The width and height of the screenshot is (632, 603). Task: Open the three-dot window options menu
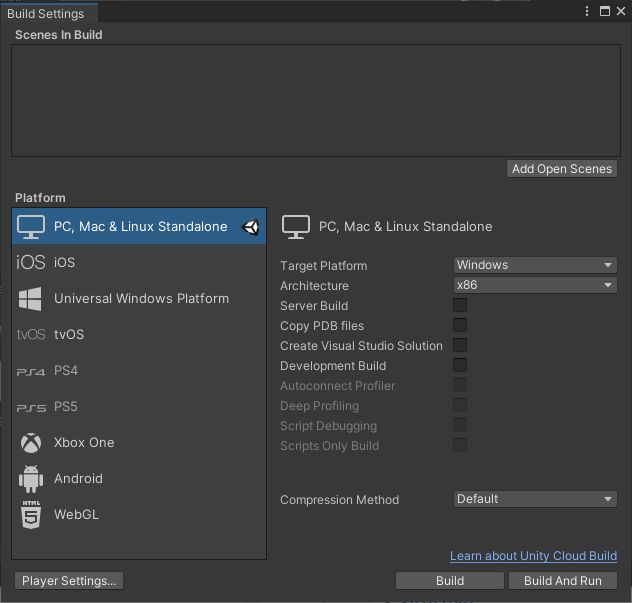587,11
